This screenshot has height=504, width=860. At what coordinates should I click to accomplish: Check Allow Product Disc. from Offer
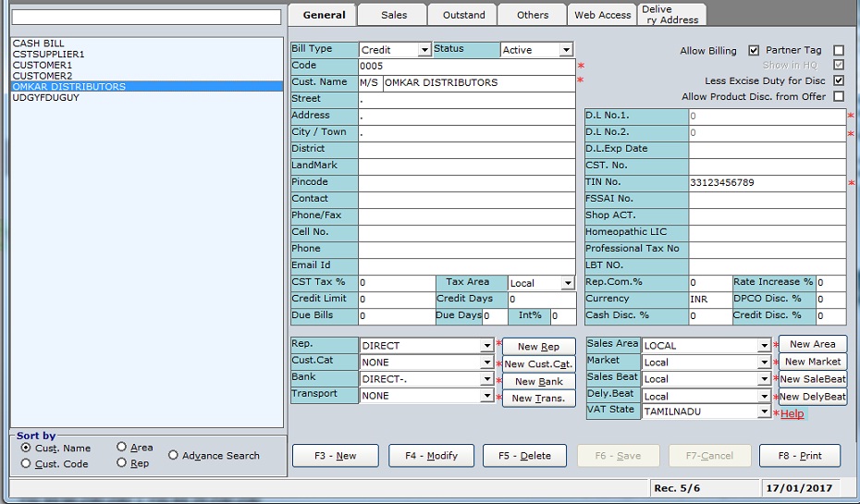coord(839,96)
